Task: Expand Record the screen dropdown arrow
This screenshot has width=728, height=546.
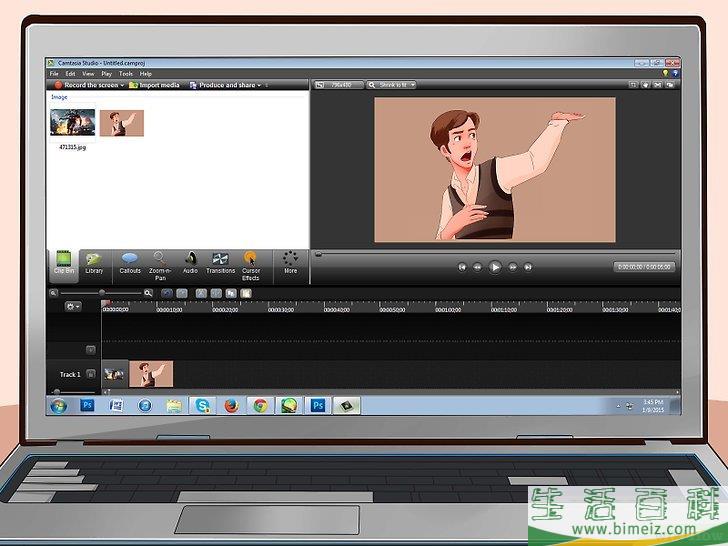Action: point(123,85)
